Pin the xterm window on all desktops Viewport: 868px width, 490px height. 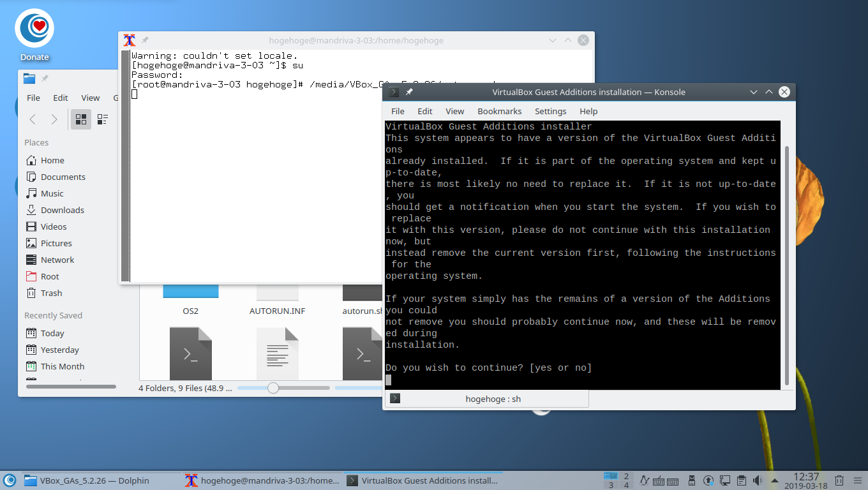145,40
